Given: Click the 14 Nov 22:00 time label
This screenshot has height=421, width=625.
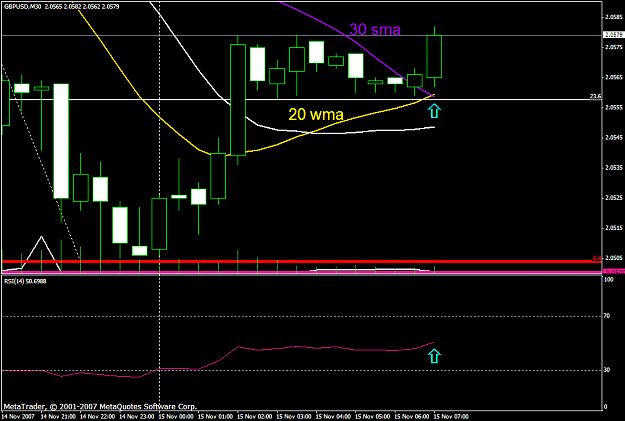Looking at the screenshot, I should pyautogui.click(x=97, y=417).
